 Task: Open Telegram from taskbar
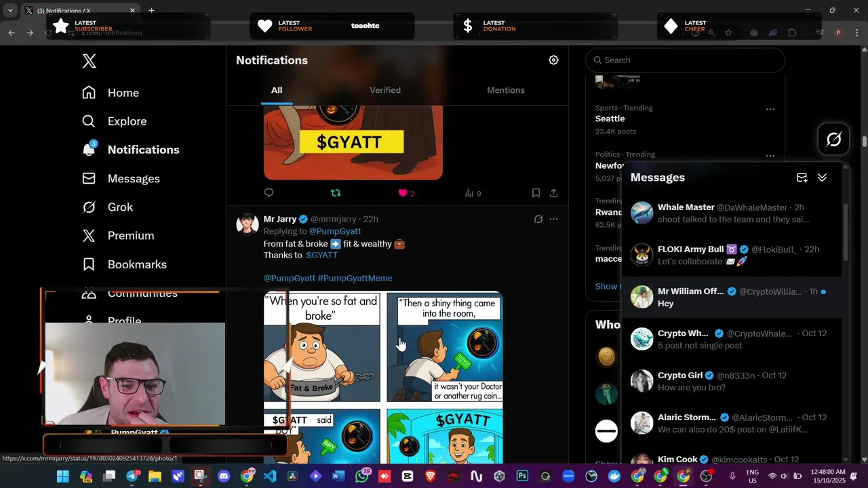tap(132, 476)
